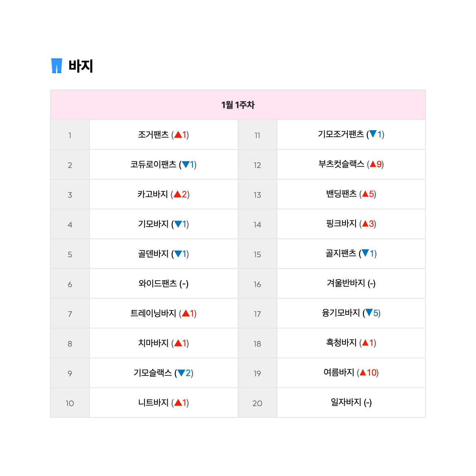Viewport: 476px width, 476px height.
Task: Click the blue down arrow beside 기모슬랙스
Action: 181,373
